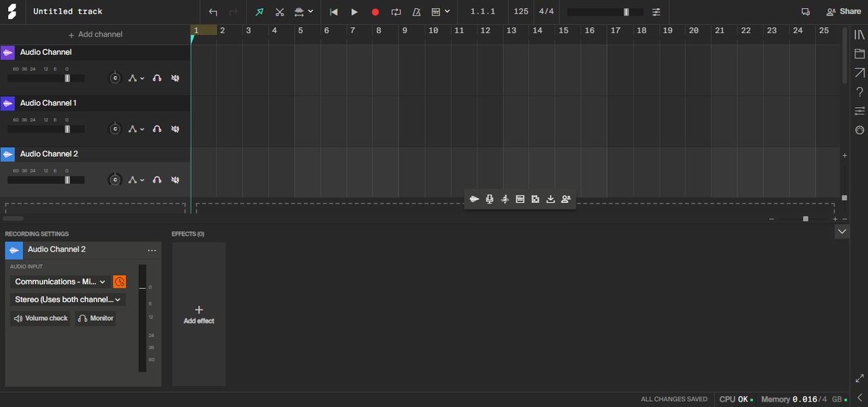Open the Communications audio input dropdown
Screen dimensions: 868x407
pos(60,282)
